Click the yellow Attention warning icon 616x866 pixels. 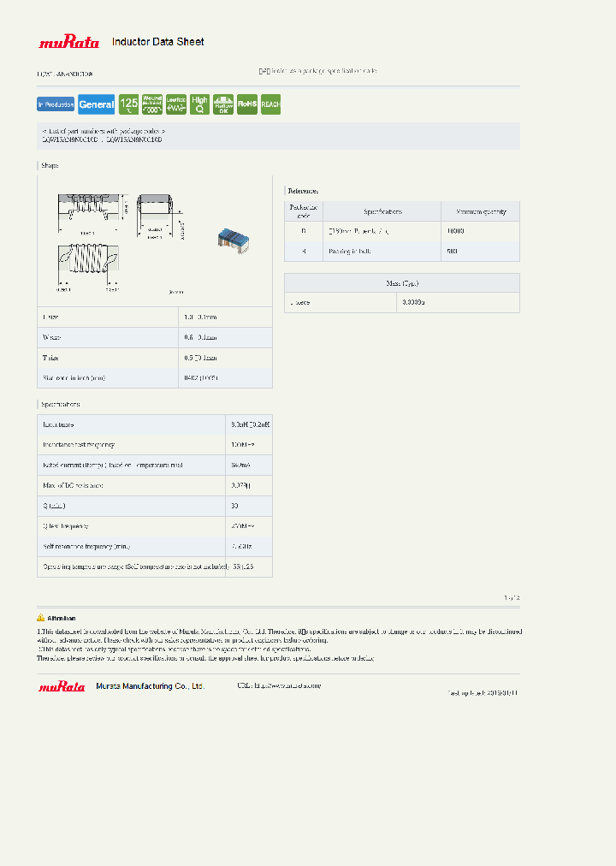41,618
